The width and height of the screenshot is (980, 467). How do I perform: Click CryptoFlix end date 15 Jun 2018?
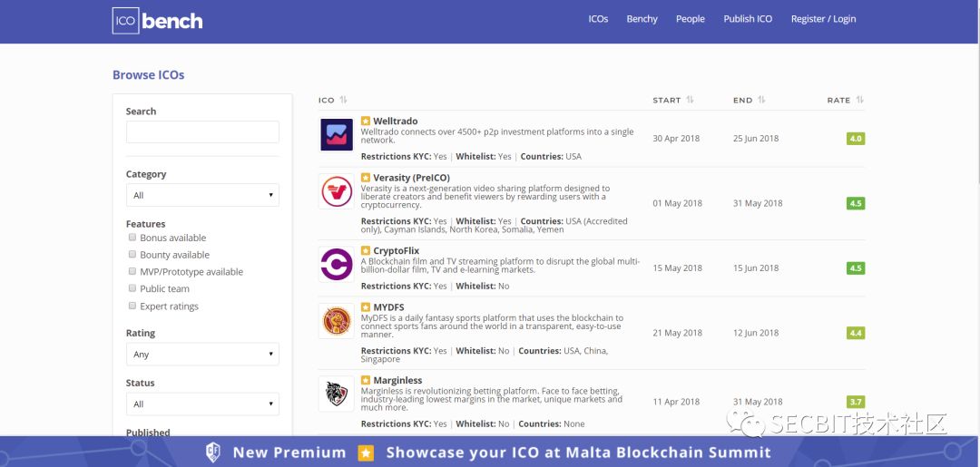pyautogui.click(x=756, y=268)
